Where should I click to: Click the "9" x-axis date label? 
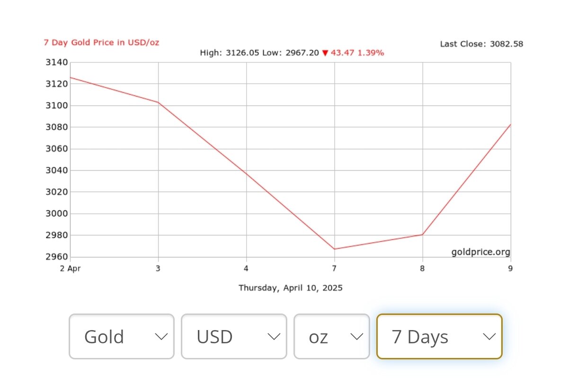click(x=511, y=269)
